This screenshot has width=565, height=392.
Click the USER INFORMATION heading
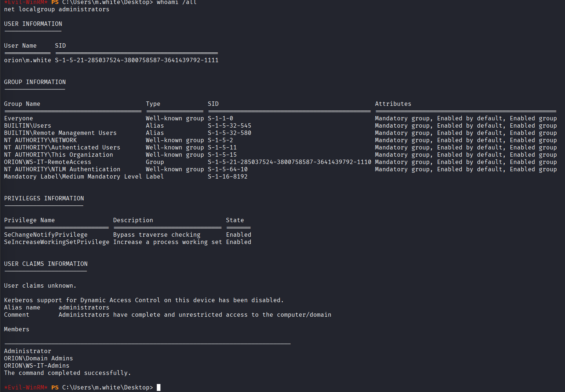[x=33, y=24]
